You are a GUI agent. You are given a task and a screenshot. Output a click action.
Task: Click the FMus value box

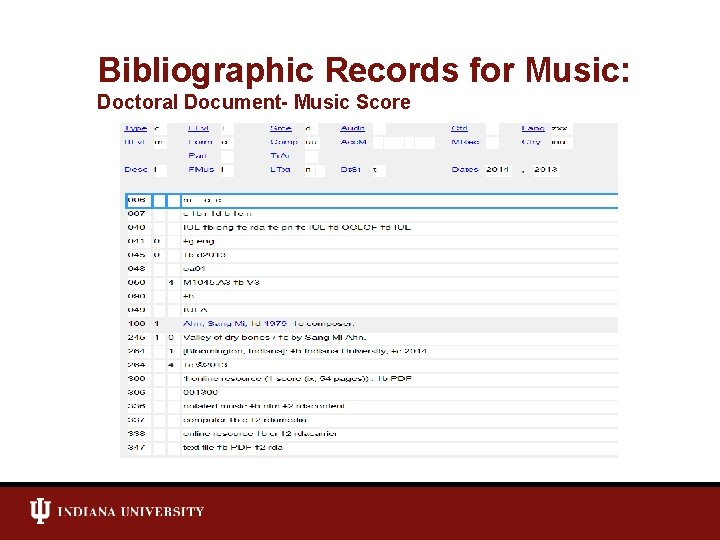pos(227,170)
